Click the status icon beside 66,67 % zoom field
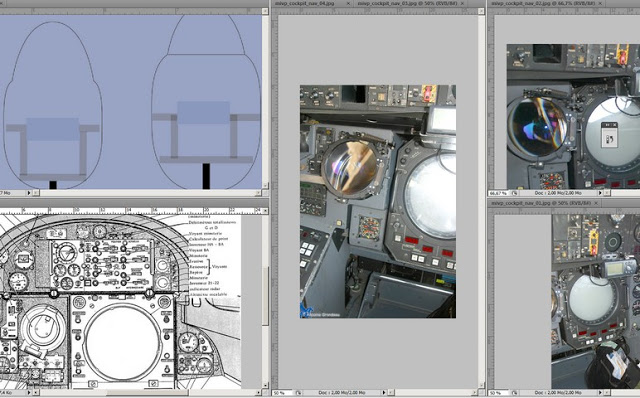 point(515,193)
